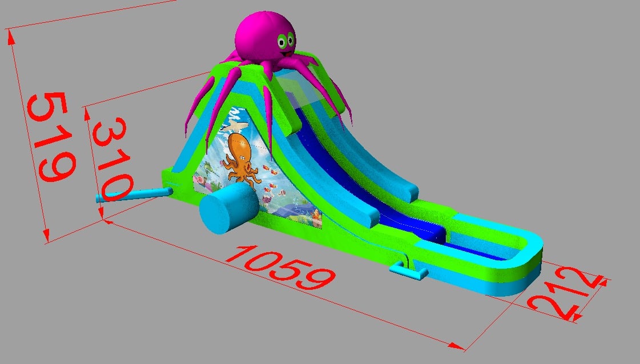Select the large cyan cylinder on the side
Image resolution: width=640 pixels, height=364 pixels.
pos(229,208)
